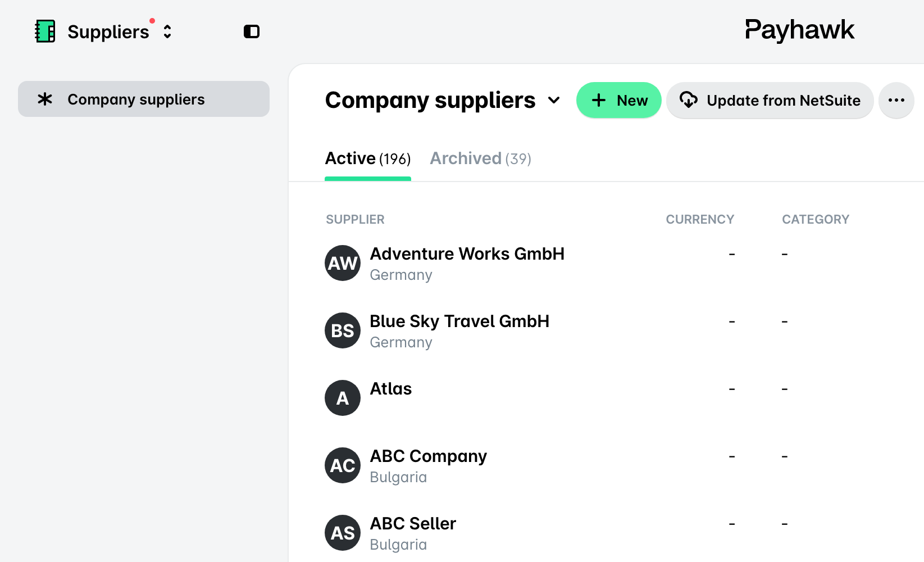Image resolution: width=924 pixels, height=562 pixels.
Task: Click the Payhawk logo
Action: pos(799,30)
